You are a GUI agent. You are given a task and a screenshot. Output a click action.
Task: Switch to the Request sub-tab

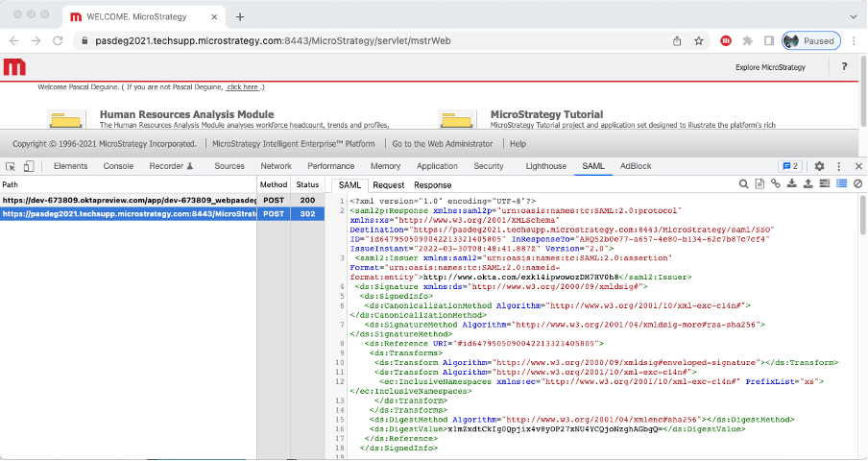pyautogui.click(x=388, y=184)
